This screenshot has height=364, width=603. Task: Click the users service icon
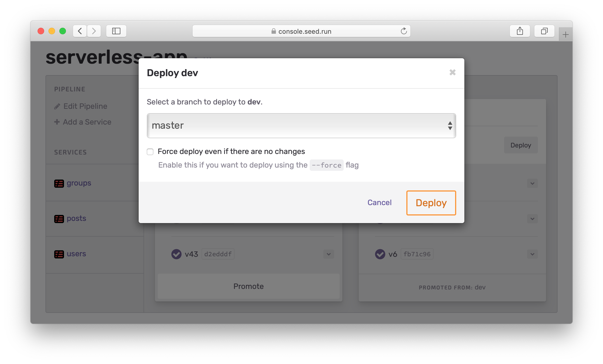59,253
